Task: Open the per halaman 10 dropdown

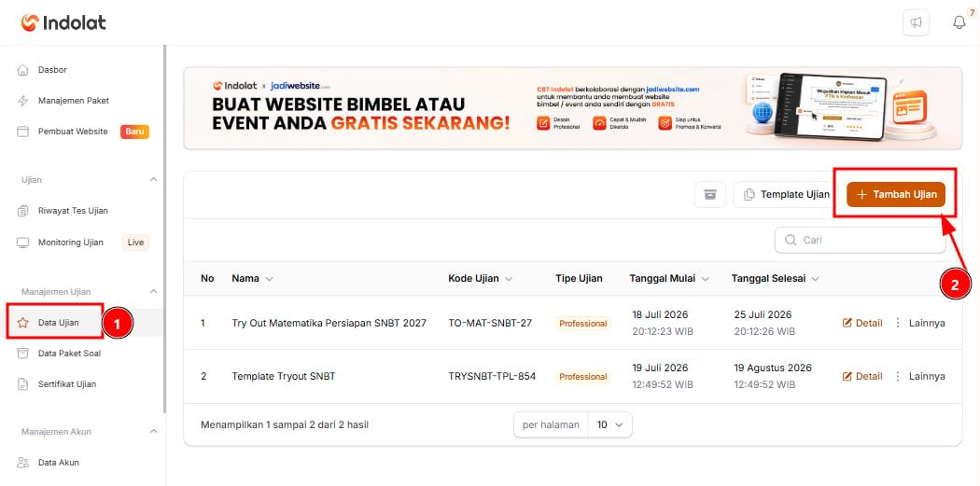Action: (x=610, y=424)
